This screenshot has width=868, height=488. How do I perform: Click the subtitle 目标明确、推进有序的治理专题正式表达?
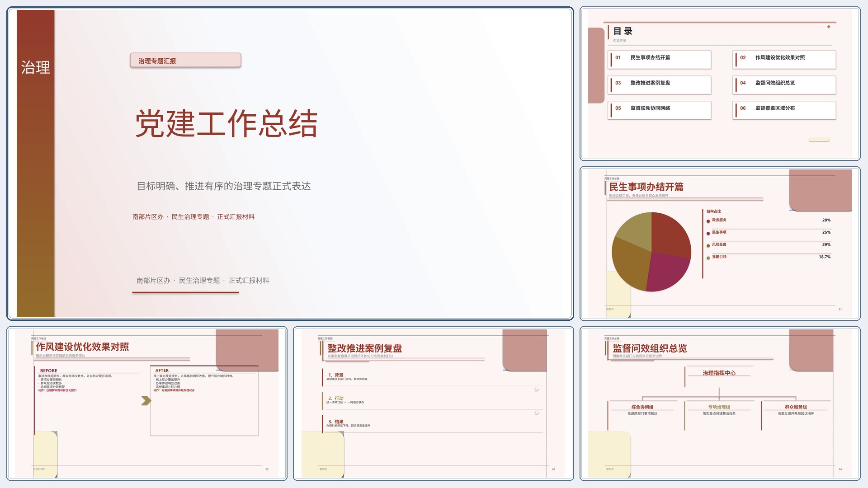click(224, 186)
